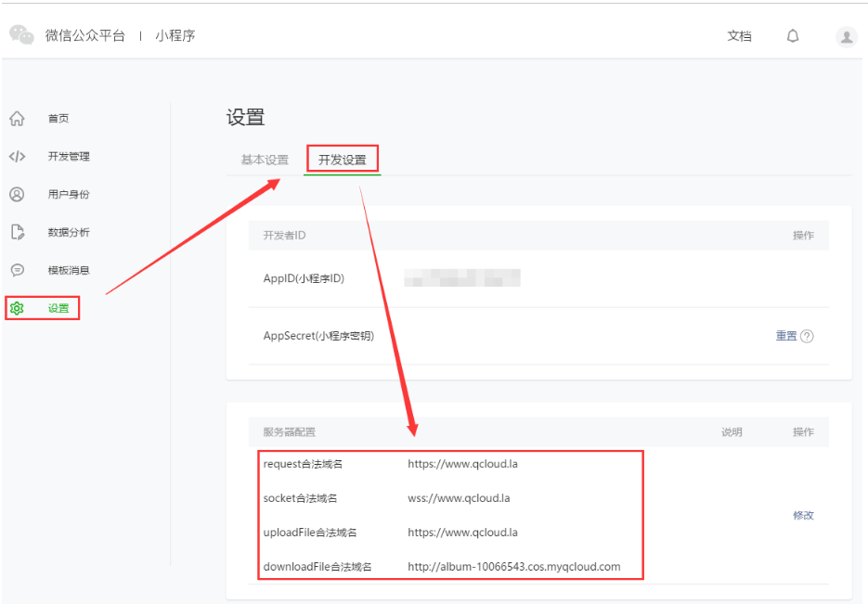This screenshot has width=868, height=604.
Task: Click the document icon beside 数据分析
Action: point(17,232)
